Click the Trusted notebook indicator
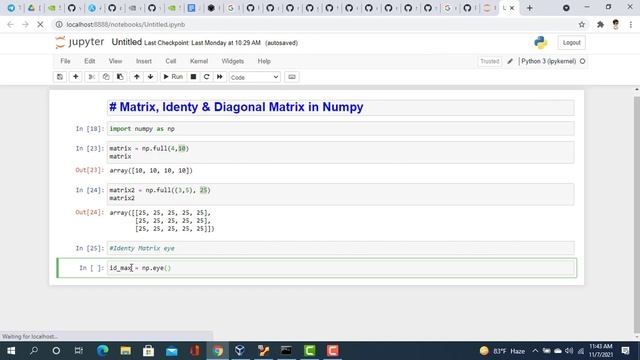640x360 pixels. click(x=490, y=61)
